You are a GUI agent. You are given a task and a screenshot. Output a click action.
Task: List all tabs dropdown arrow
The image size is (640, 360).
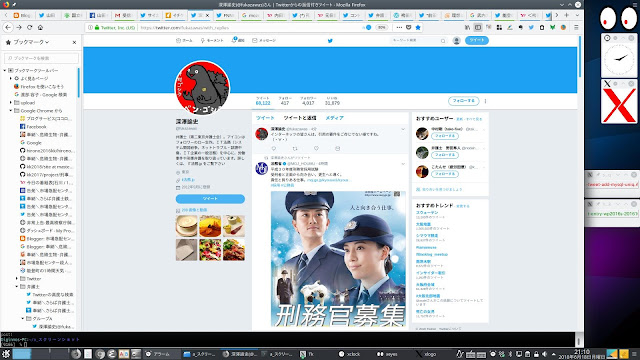click(577, 15)
